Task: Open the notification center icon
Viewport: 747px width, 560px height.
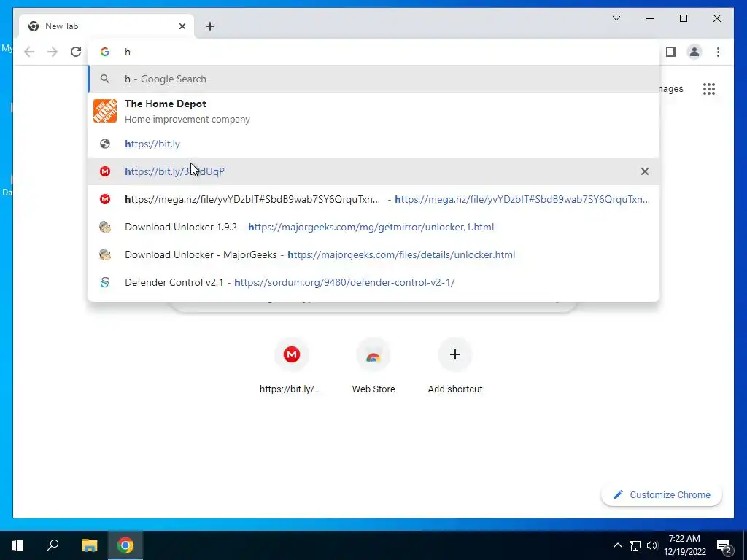Action: coord(724,546)
